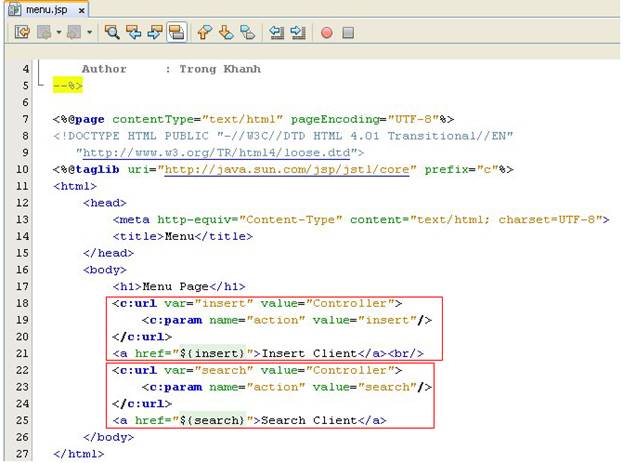Click the 'Search Client' anchor text
This screenshot has height=463, width=623.
(x=309, y=420)
